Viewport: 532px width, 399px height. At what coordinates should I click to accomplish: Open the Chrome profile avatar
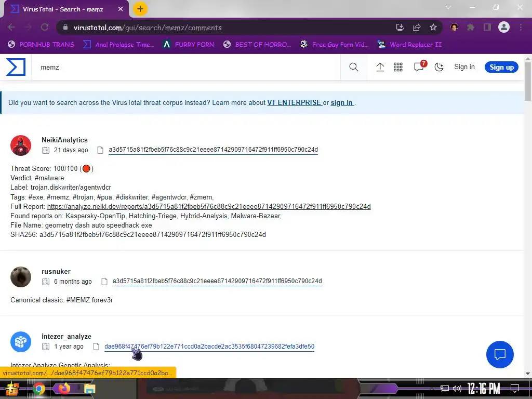504,27
